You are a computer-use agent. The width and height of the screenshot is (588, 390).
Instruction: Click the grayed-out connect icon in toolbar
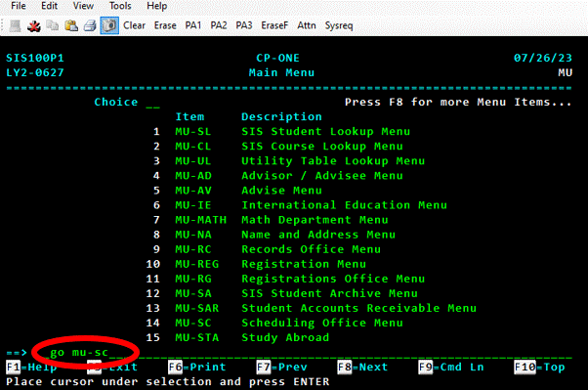(15, 25)
